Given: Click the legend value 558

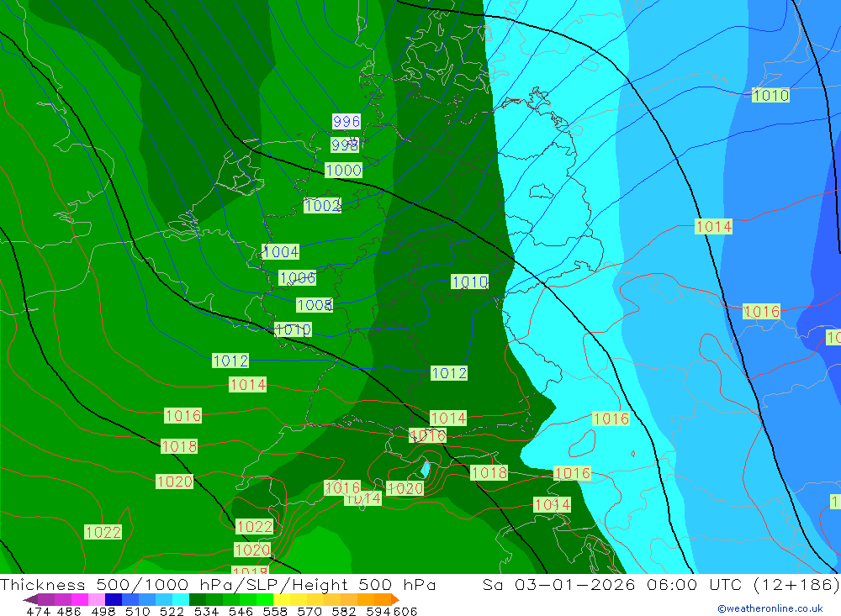Looking at the screenshot, I should pos(275,612).
